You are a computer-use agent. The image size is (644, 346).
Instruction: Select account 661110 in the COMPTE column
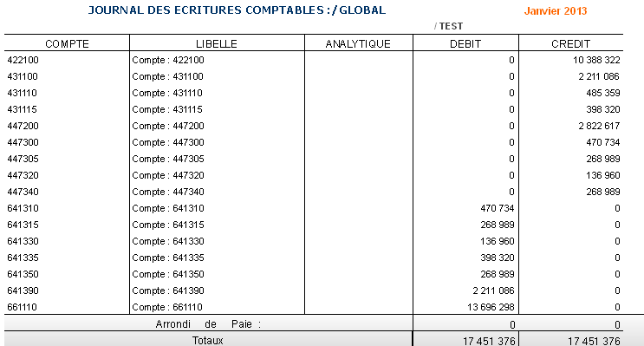[x=23, y=307]
